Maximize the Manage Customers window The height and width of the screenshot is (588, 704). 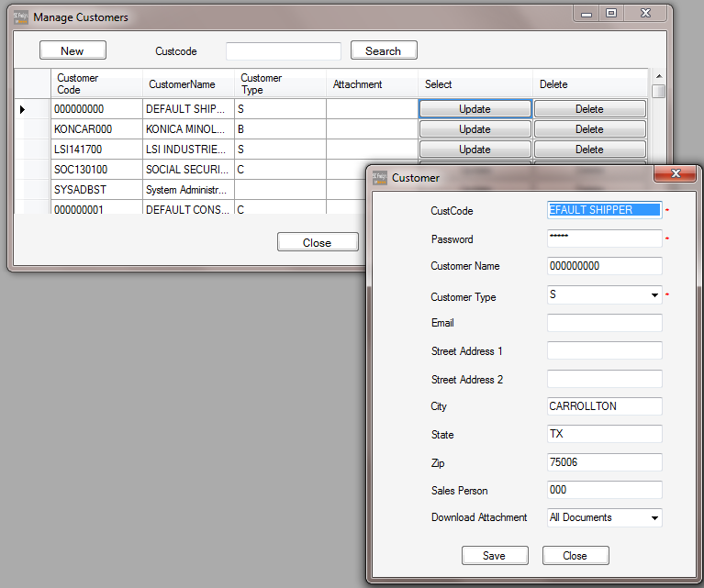click(611, 14)
